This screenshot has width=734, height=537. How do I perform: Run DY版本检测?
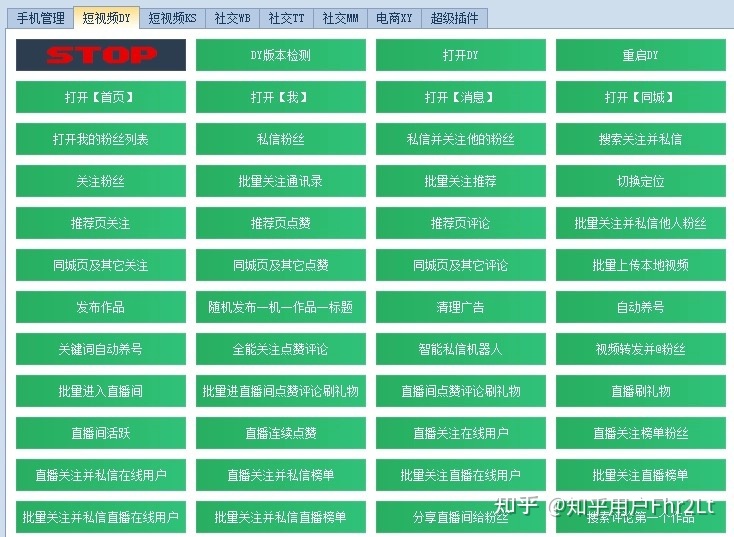click(281, 55)
